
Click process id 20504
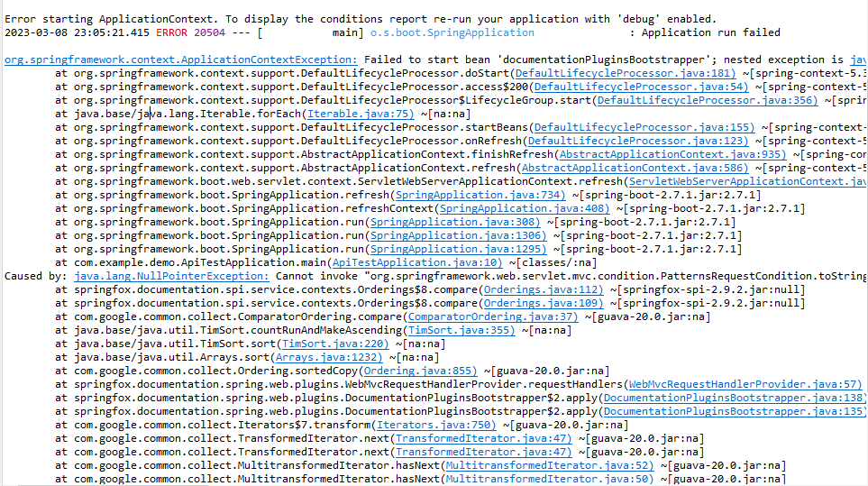tap(210, 32)
